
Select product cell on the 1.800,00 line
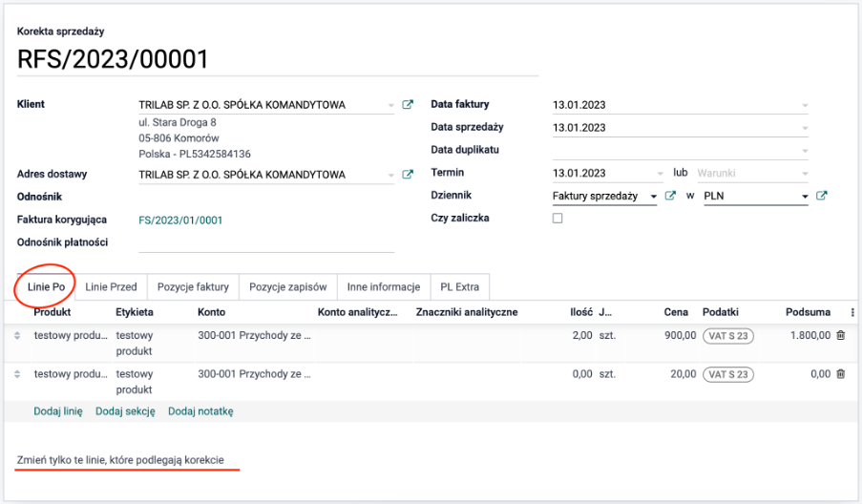[x=71, y=335]
